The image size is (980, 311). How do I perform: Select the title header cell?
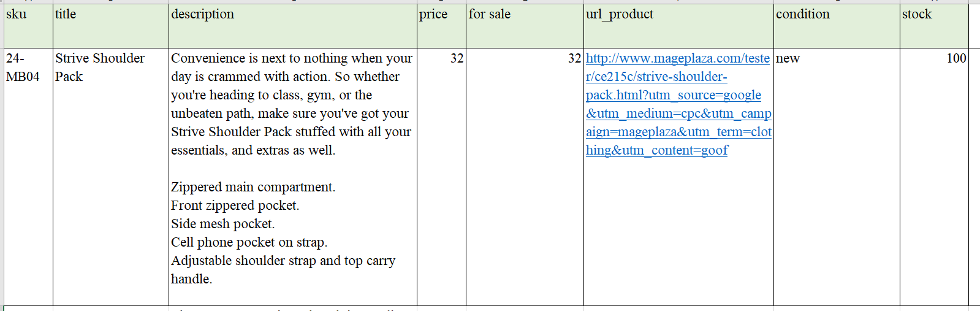click(x=111, y=26)
